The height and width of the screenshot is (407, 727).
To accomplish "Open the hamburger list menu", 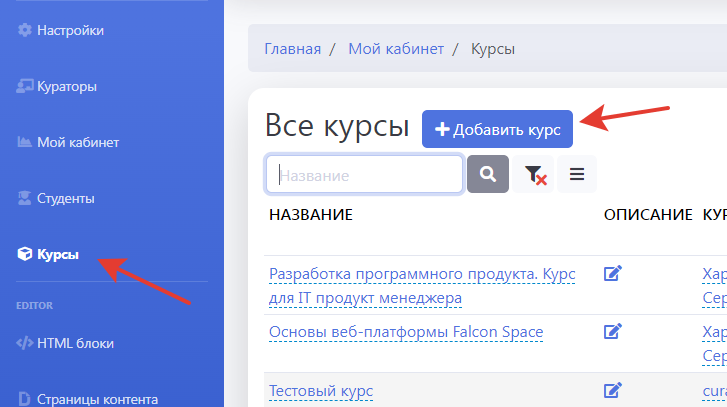I will pos(576,174).
